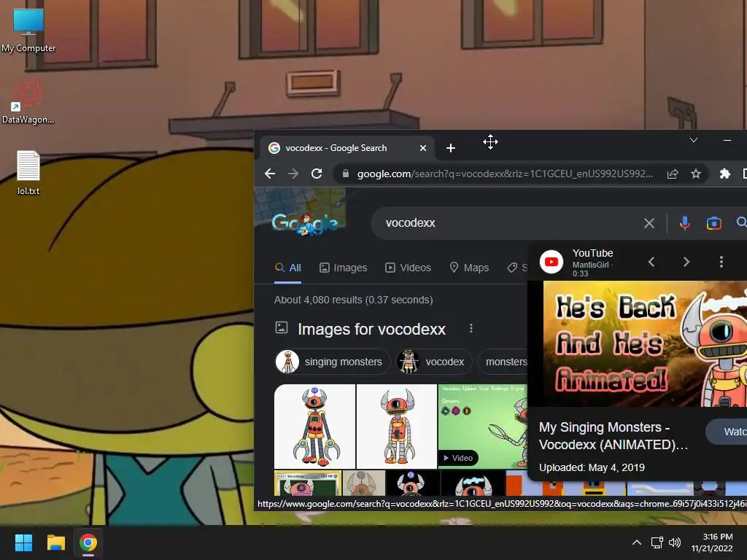Viewport: 747px width, 560px height.
Task: Select the All results tab
Action: coord(287,268)
